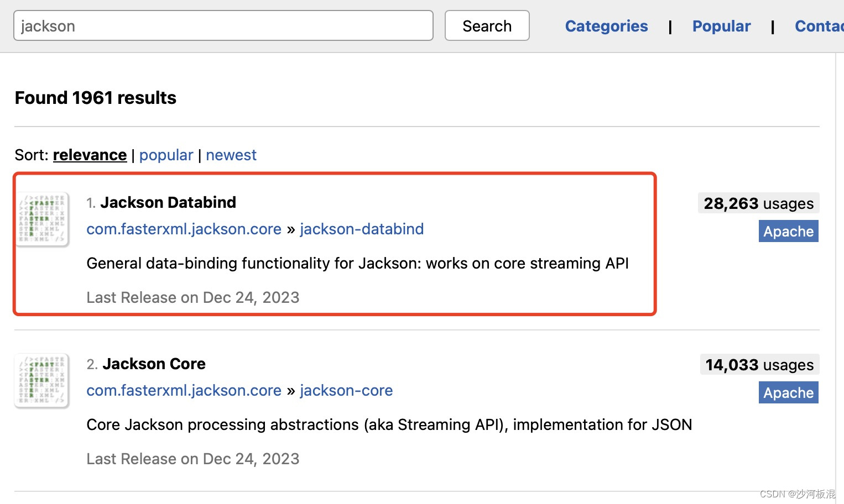The image size is (844, 504).
Task: Click the Apache license badge for Jackson Core
Action: 788,392
